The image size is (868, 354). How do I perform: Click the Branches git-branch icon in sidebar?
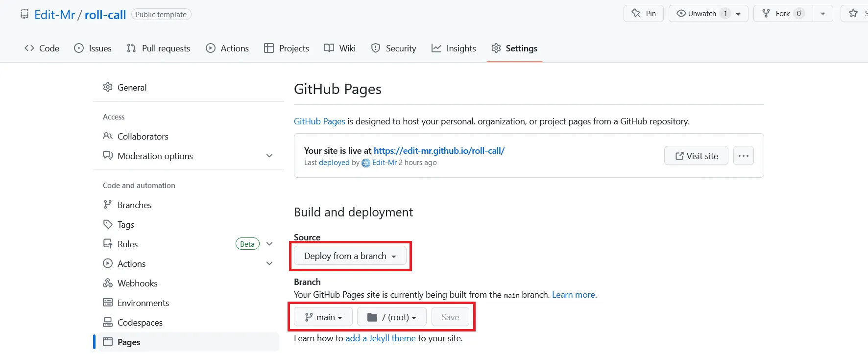[108, 205]
